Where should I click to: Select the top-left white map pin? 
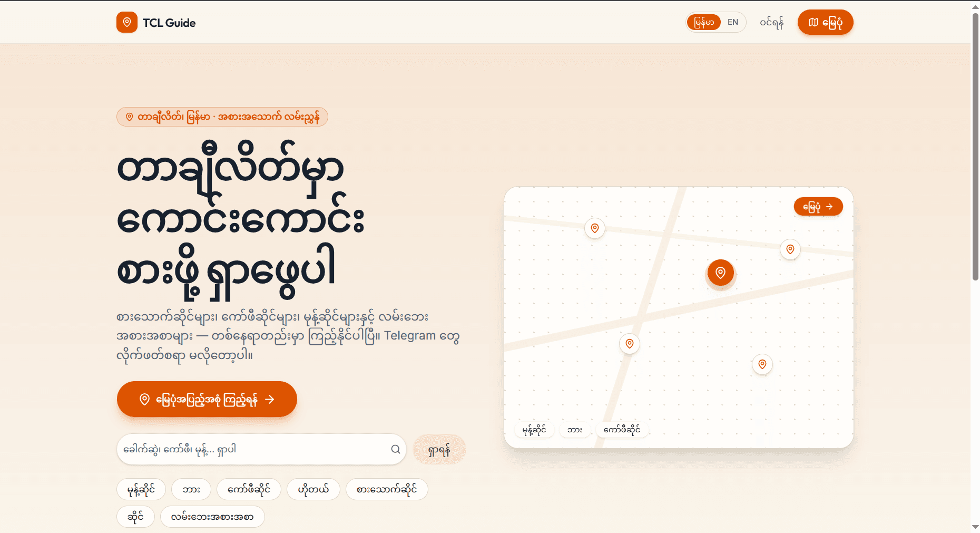pyautogui.click(x=595, y=228)
